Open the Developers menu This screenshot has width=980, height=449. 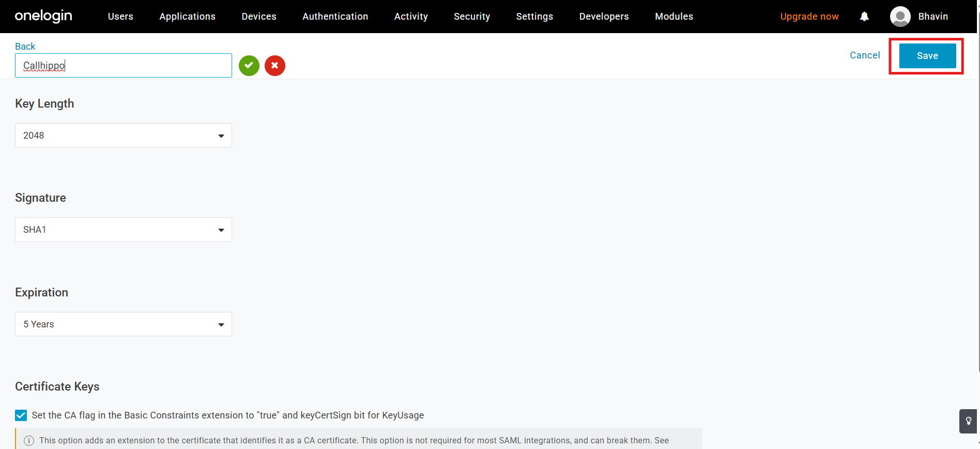click(x=604, y=17)
